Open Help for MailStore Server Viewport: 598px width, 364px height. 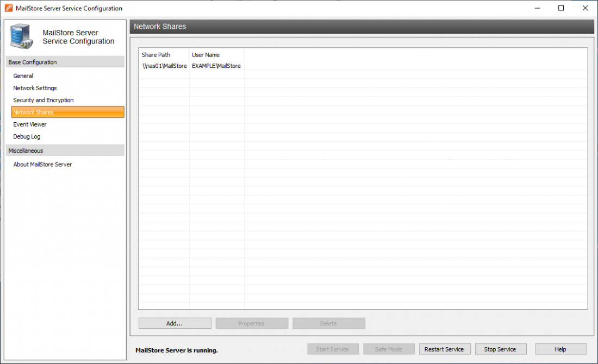(x=560, y=349)
